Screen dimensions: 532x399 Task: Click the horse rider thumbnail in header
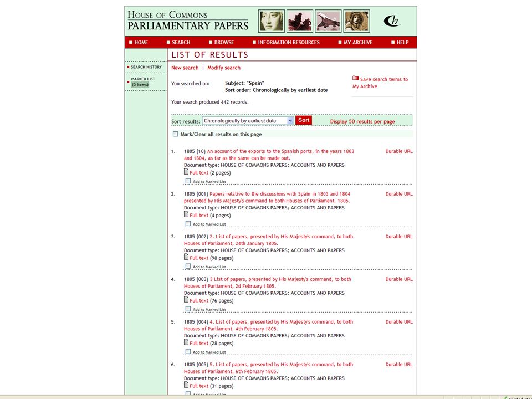pyautogui.click(x=300, y=21)
